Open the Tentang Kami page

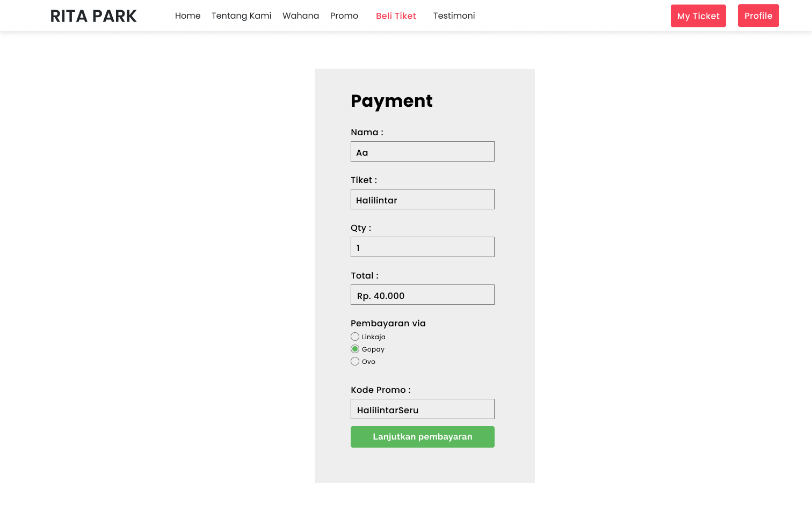click(x=241, y=16)
